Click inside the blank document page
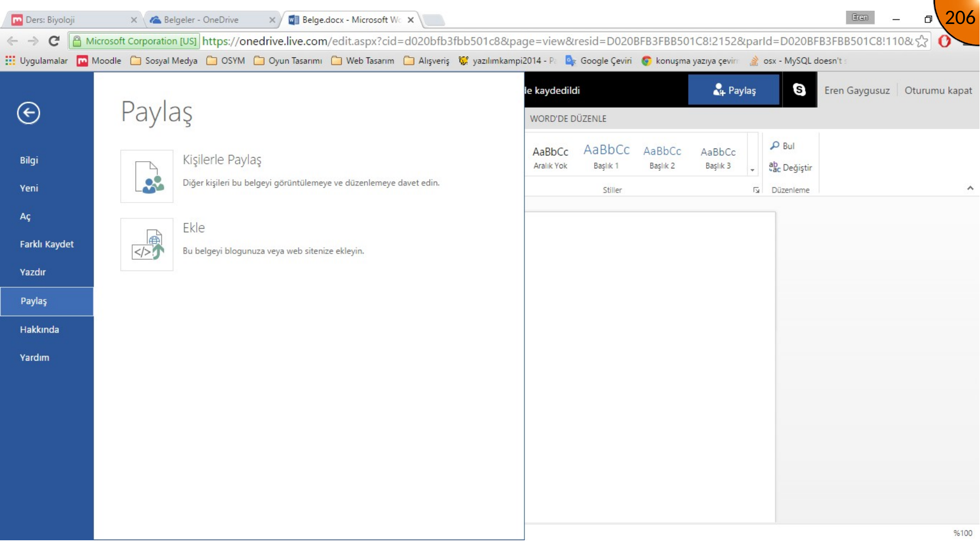980x551 pixels. pyautogui.click(x=650, y=367)
